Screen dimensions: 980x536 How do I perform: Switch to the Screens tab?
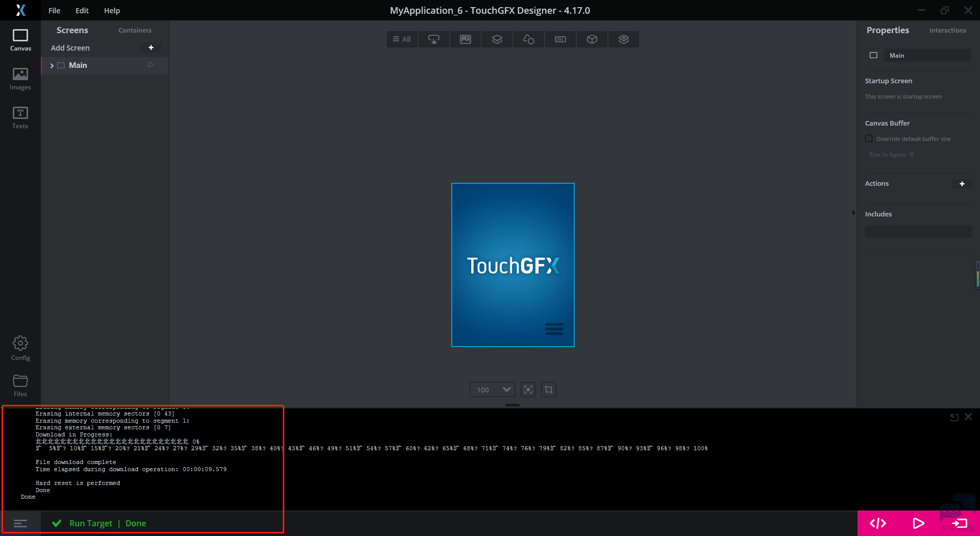[72, 30]
